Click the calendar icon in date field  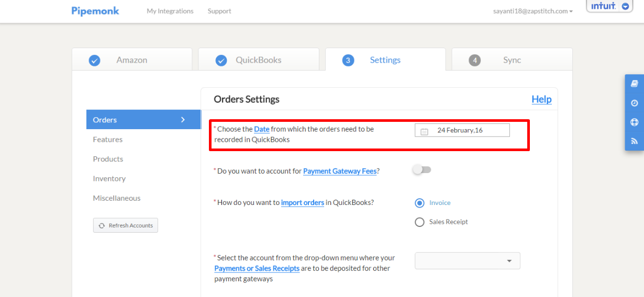click(425, 131)
